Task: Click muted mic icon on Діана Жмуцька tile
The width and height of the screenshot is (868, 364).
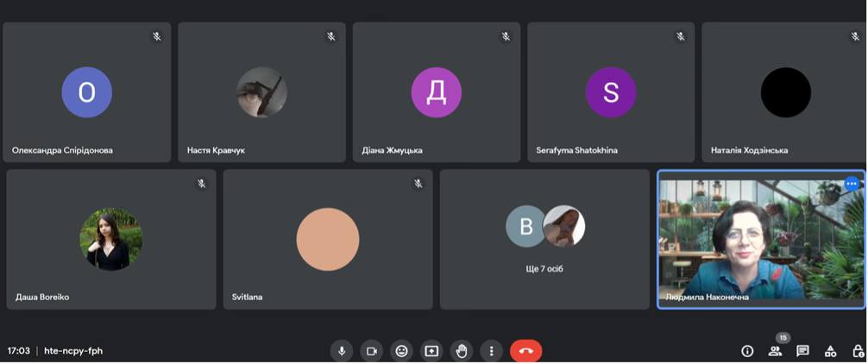Action: (506, 36)
